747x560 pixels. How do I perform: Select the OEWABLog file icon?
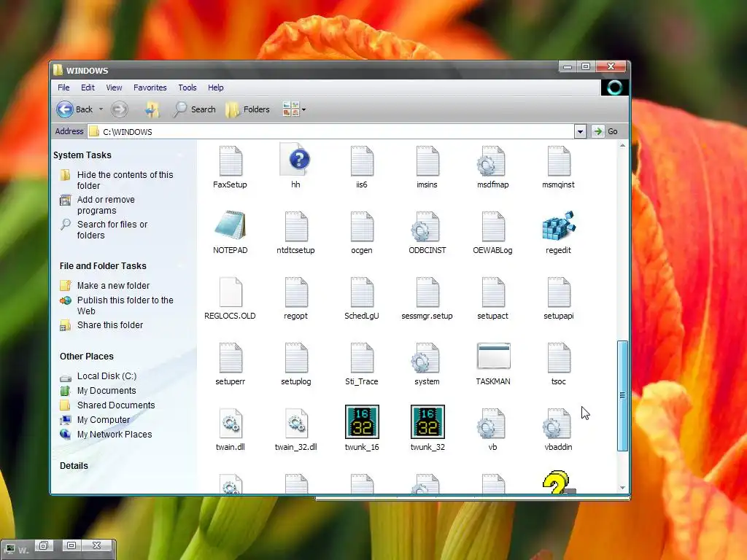(x=492, y=227)
